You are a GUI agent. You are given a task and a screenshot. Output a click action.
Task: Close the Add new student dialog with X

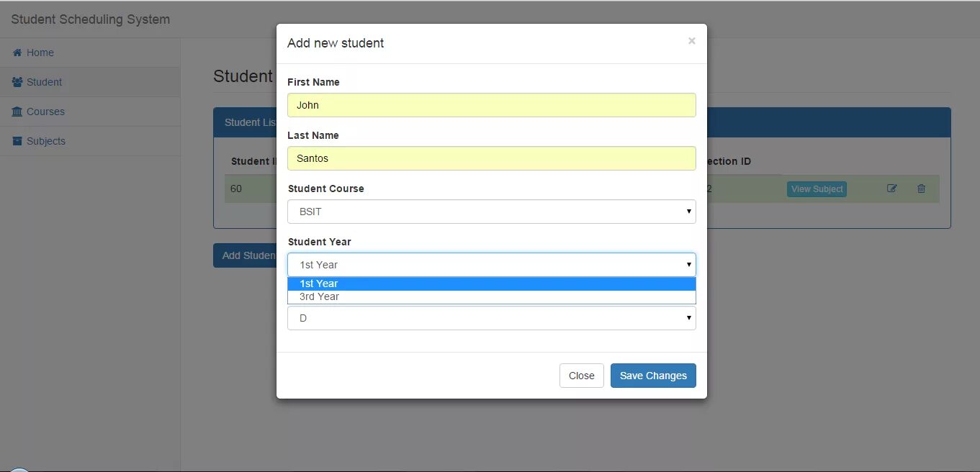pyautogui.click(x=691, y=41)
